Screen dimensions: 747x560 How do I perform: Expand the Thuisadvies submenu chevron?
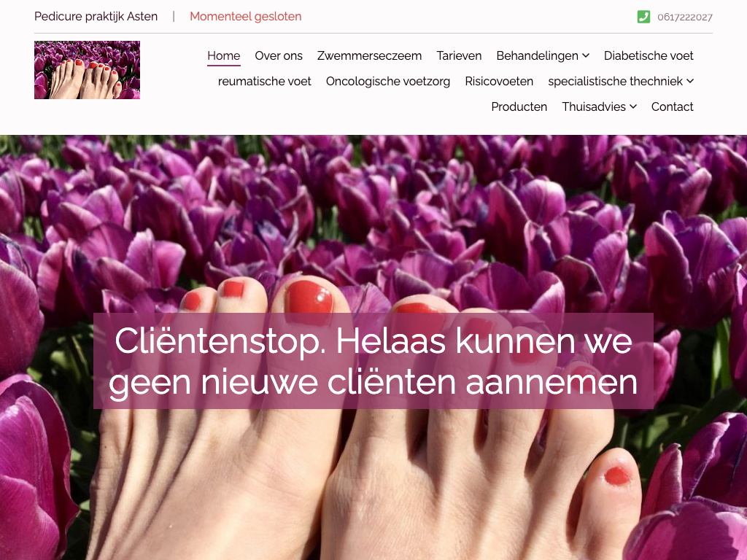coord(633,106)
